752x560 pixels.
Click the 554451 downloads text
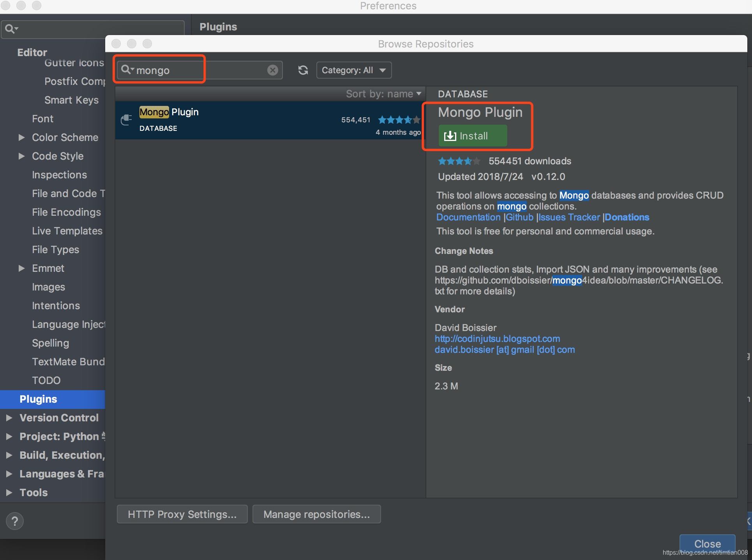(x=530, y=161)
